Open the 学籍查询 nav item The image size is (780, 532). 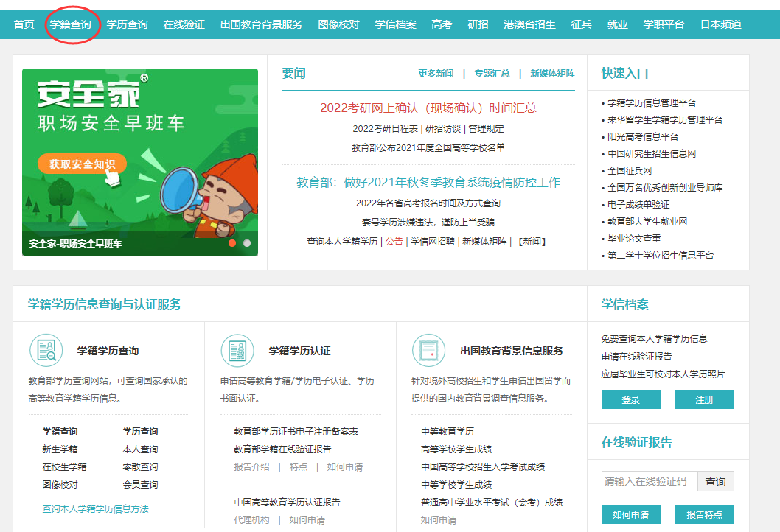click(71, 24)
